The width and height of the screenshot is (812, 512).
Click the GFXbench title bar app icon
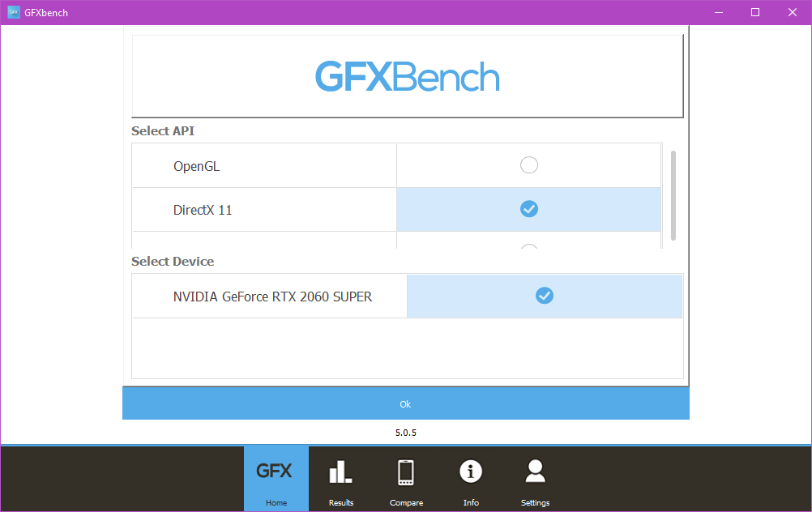14,12
